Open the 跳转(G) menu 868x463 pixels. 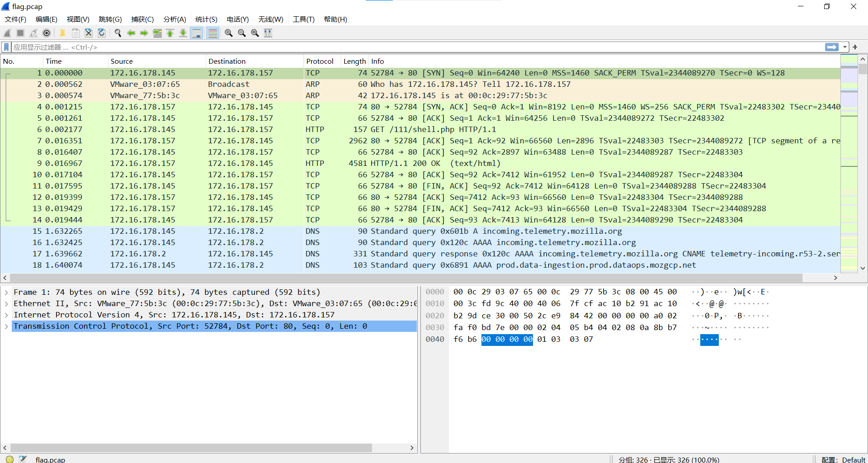click(110, 19)
